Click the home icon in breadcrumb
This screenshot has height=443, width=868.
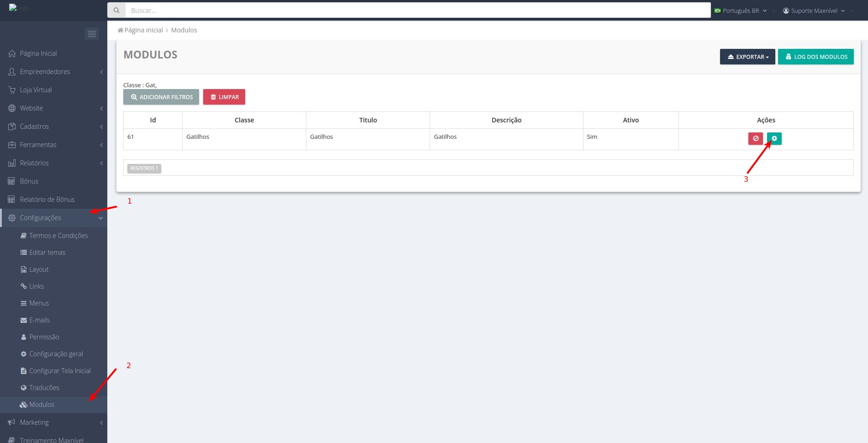[120, 30]
